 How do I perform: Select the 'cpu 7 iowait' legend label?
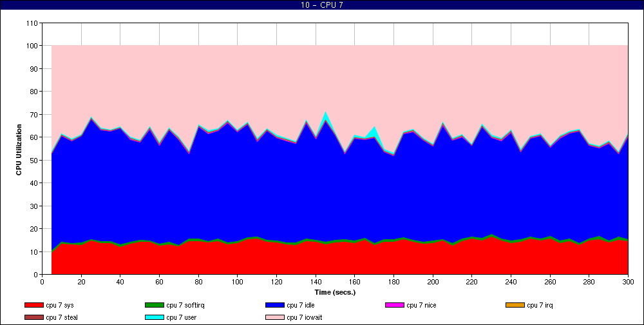point(305,317)
